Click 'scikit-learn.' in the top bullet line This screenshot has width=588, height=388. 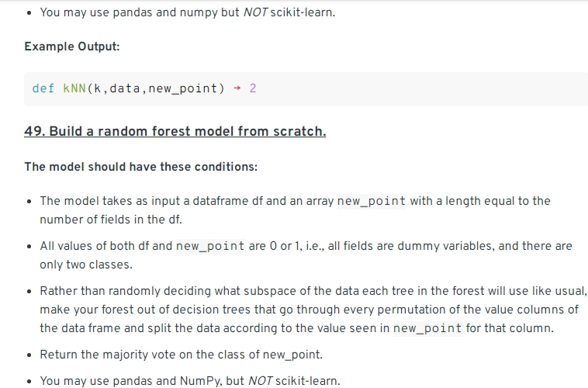[303, 12]
